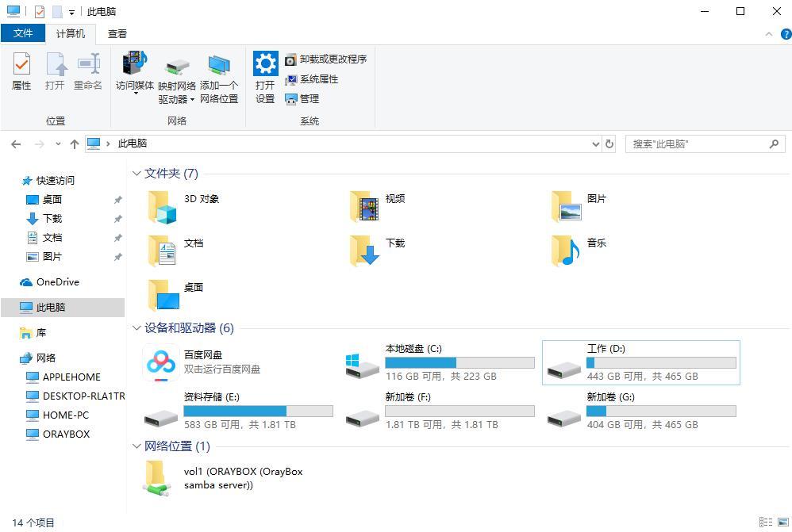Collapse the 设备和驱动器 (6) section
This screenshot has width=792, height=532.
point(136,327)
